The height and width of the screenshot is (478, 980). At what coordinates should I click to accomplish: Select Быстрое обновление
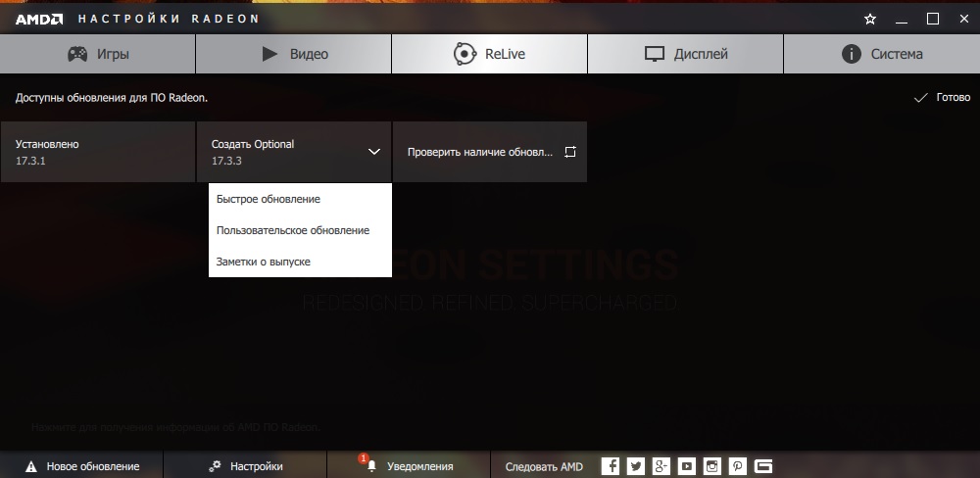[x=300, y=199]
